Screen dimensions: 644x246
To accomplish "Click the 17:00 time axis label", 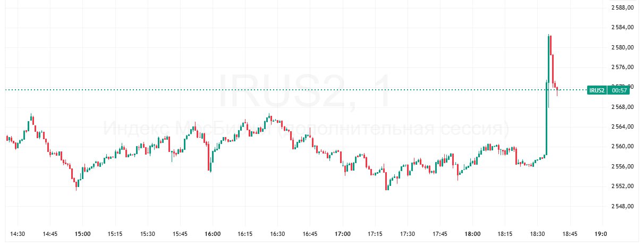I will pos(343,234).
